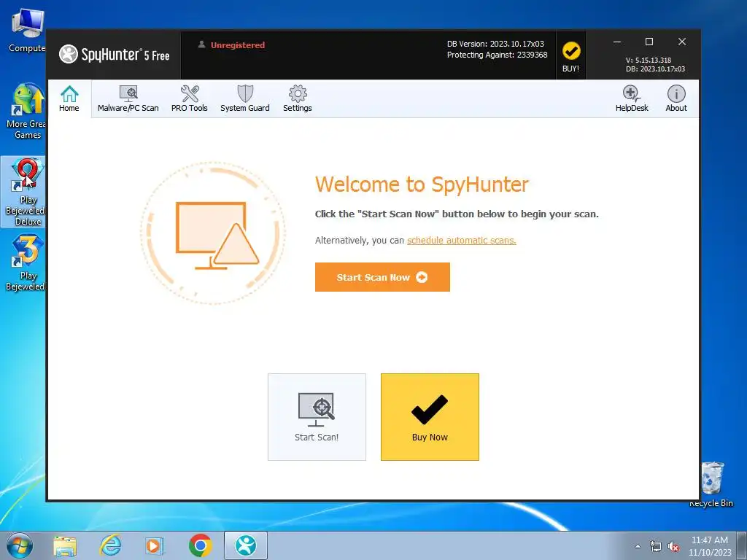Click the yellow Buy Now tile

click(x=430, y=416)
